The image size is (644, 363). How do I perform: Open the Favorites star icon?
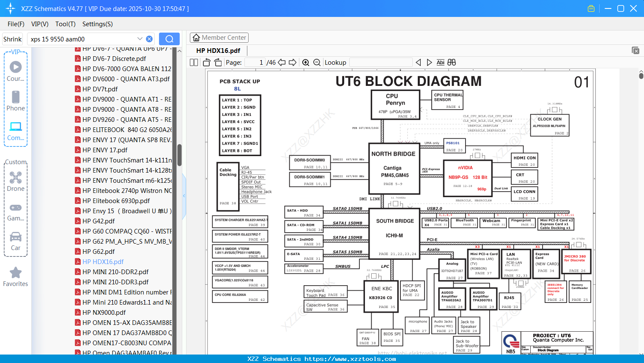[x=16, y=277]
